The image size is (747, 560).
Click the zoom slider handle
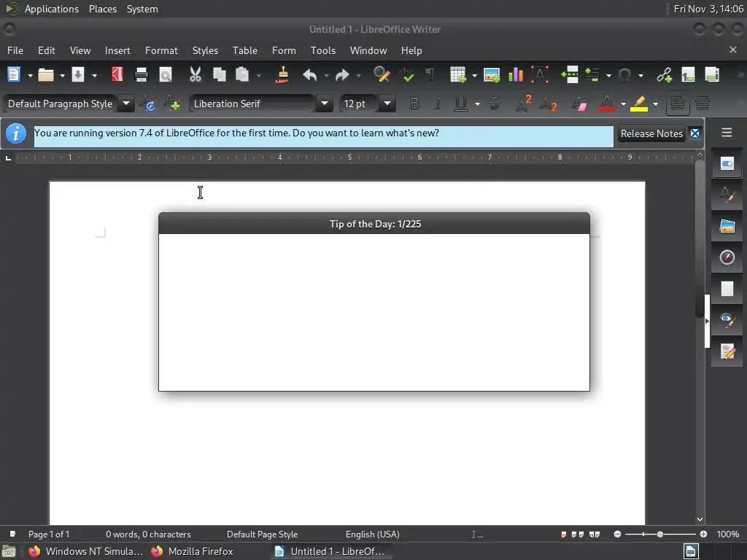click(659, 534)
